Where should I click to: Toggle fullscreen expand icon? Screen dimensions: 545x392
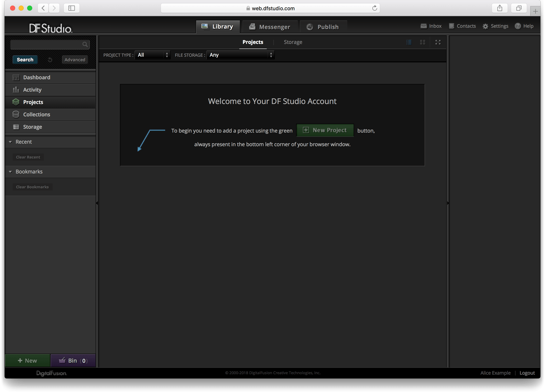tap(438, 42)
